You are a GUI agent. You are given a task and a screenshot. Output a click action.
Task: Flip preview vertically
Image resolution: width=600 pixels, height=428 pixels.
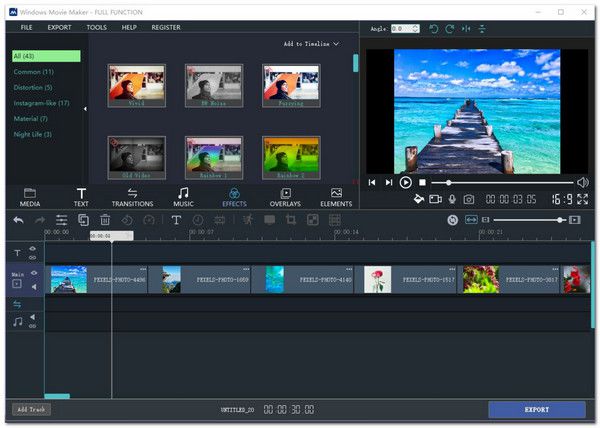point(482,29)
